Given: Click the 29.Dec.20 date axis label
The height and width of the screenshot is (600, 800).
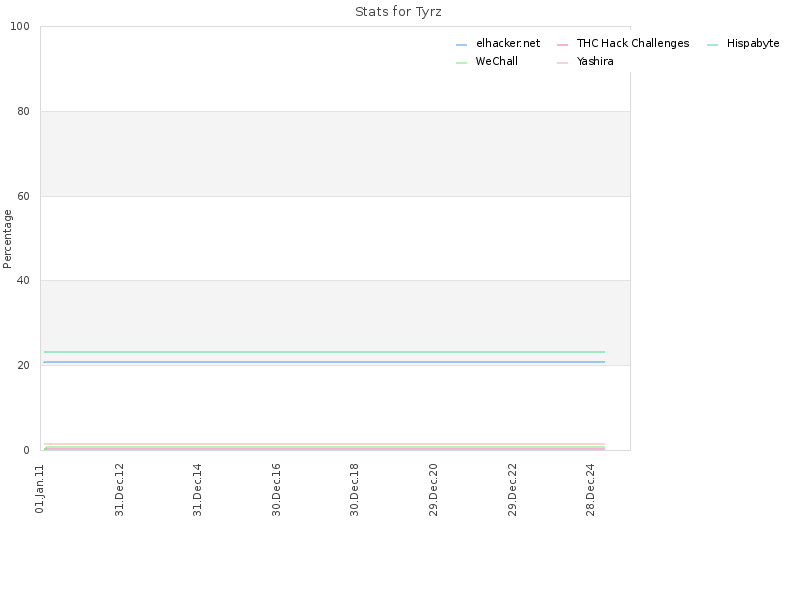Looking at the screenshot, I should pyautogui.click(x=433, y=490).
